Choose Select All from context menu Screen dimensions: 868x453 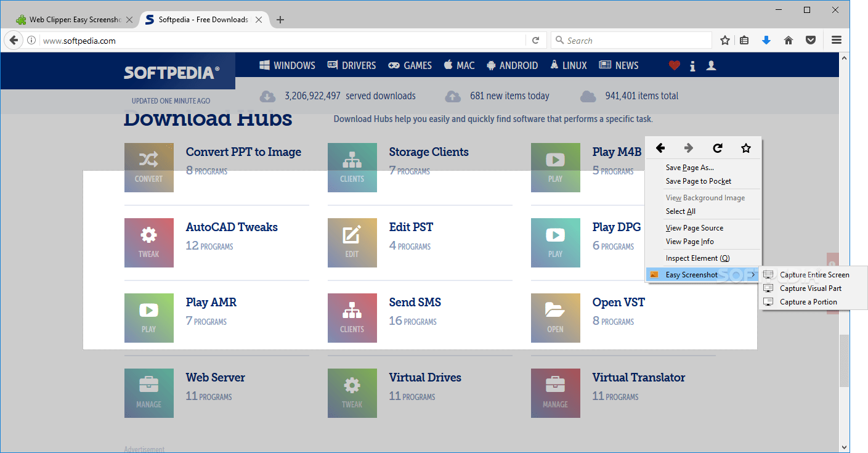[x=703, y=211]
